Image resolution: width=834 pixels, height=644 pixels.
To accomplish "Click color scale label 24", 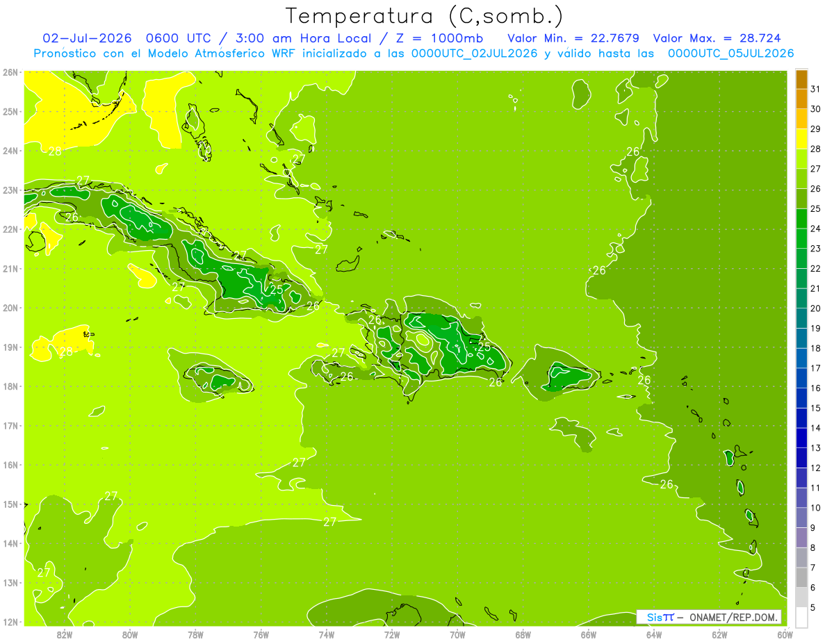I will coord(815,229).
